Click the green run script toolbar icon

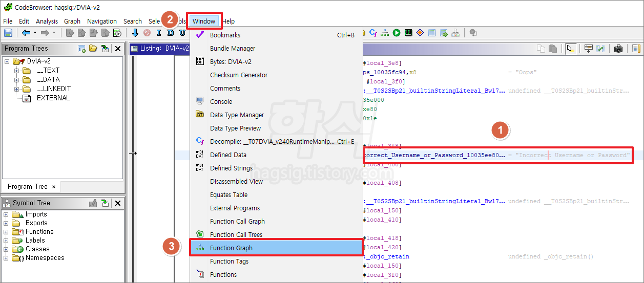pyautogui.click(x=397, y=33)
